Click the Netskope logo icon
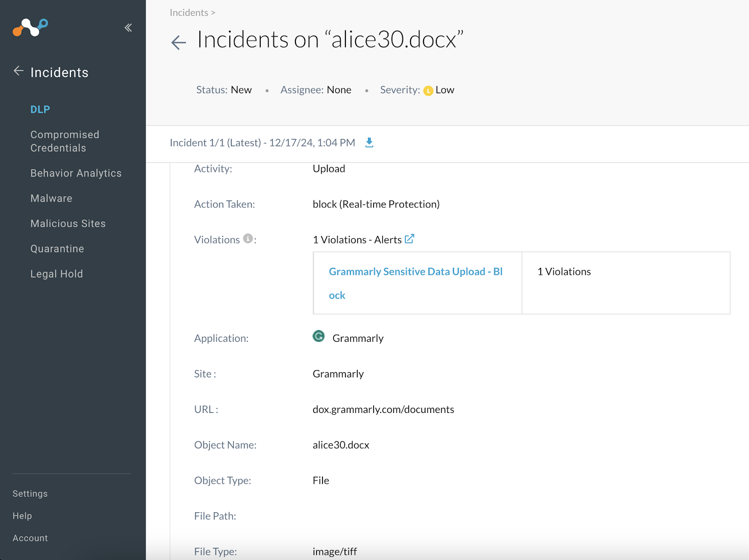 30,27
